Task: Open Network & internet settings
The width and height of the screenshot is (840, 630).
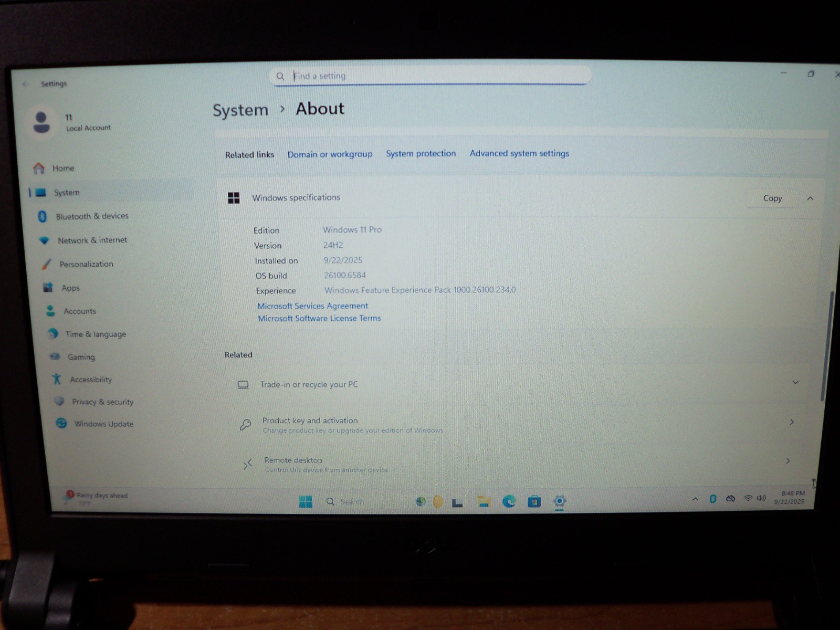Action: click(x=92, y=240)
